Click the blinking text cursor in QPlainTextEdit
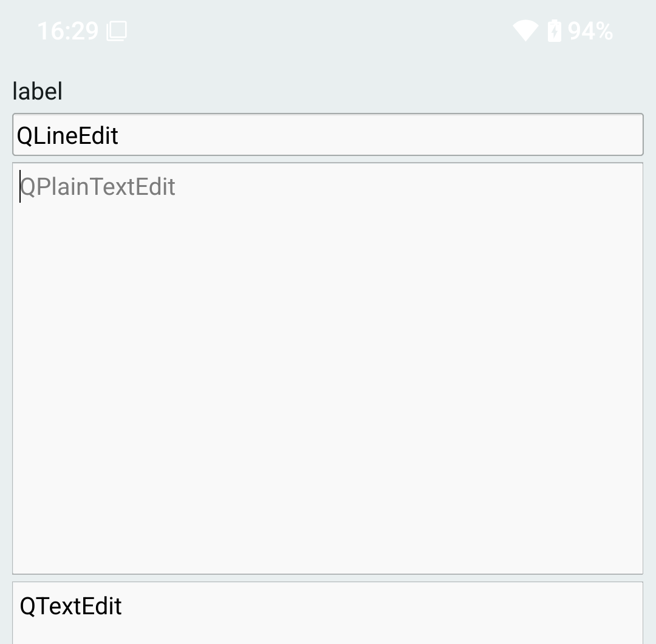This screenshot has width=656, height=644. tap(20, 186)
